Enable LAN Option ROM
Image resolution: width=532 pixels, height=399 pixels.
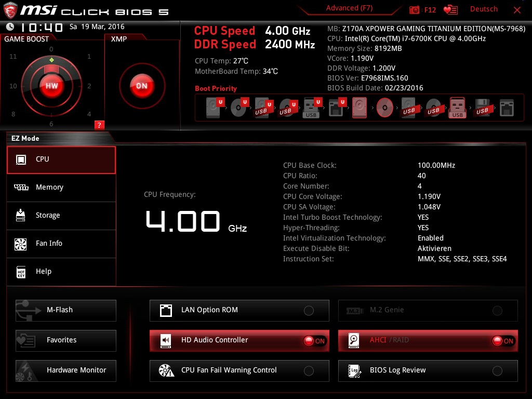[239, 311]
